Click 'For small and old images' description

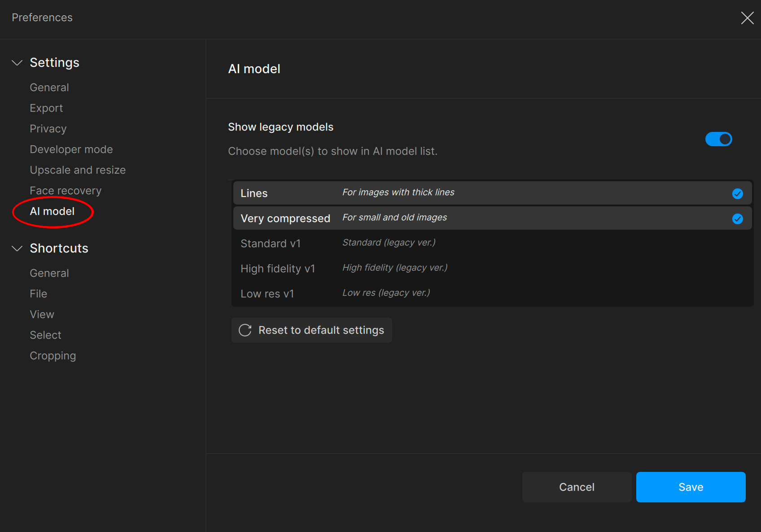tap(395, 218)
